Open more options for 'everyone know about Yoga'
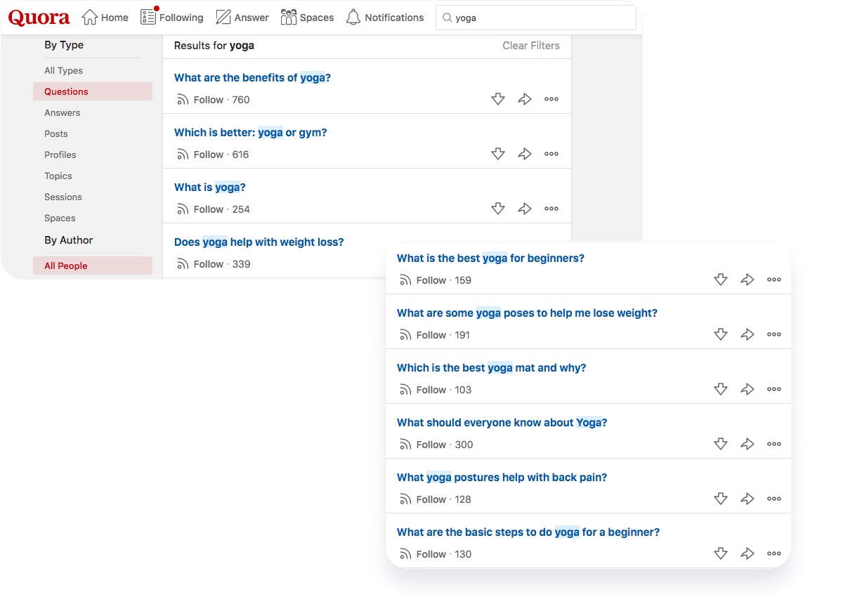This screenshot has height=616, width=843. coord(774,444)
